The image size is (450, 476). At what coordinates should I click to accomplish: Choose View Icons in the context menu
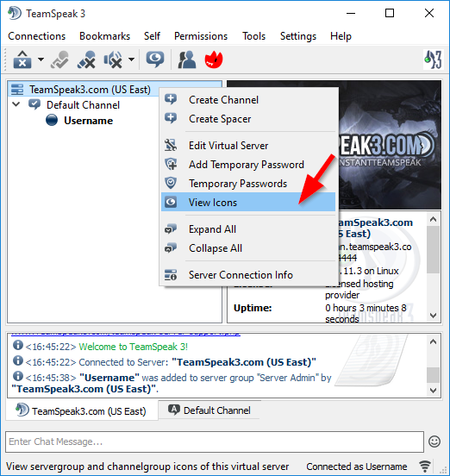pyautogui.click(x=248, y=202)
